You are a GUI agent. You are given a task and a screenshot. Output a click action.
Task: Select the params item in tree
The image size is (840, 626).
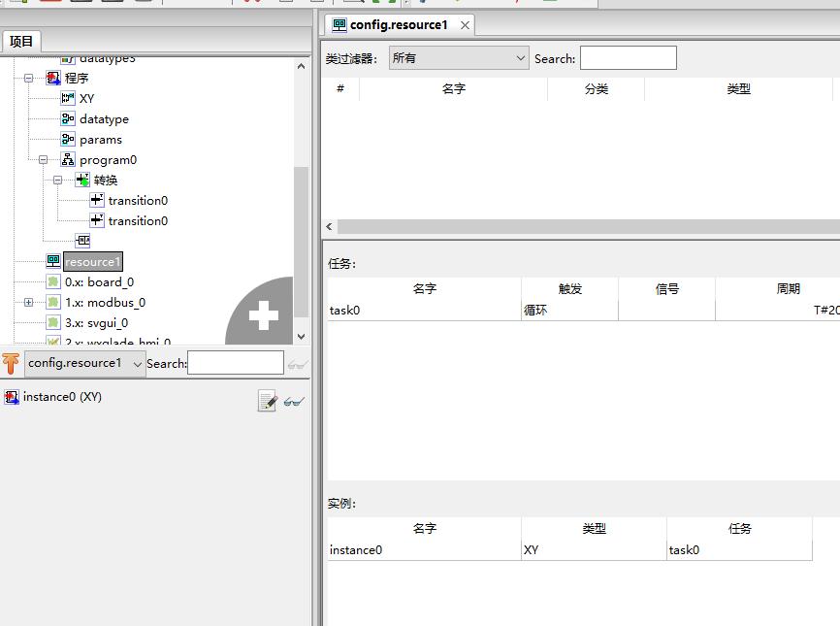100,139
